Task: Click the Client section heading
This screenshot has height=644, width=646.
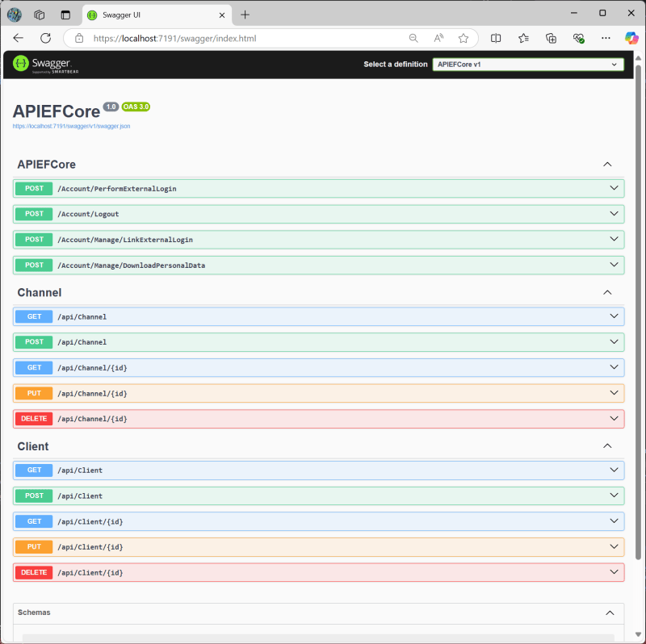Action: (x=33, y=446)
